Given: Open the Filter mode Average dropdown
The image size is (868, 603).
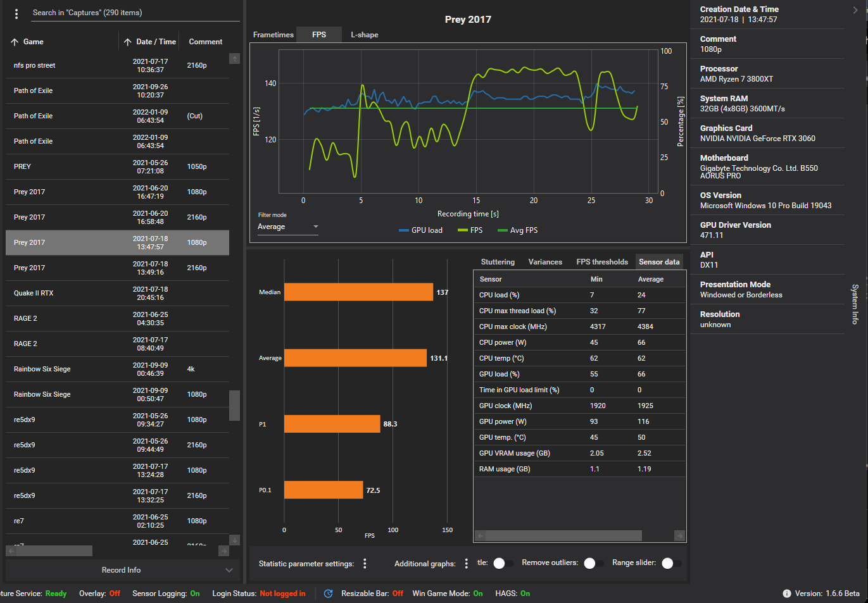Looking at the screenshot, I should tap(288, 227).
